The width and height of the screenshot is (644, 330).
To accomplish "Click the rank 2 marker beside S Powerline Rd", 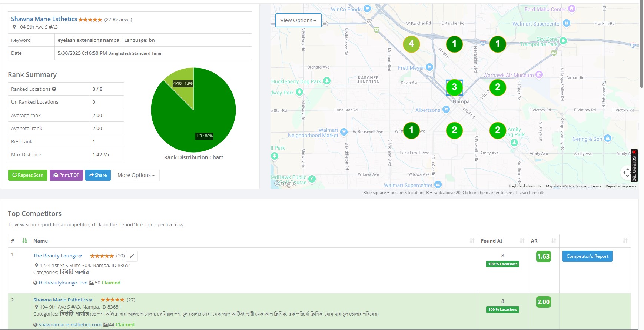I will tap(454, 130).
